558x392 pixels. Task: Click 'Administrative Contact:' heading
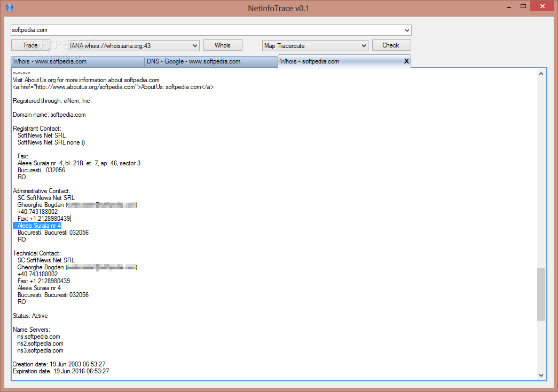tap(42, 191)
